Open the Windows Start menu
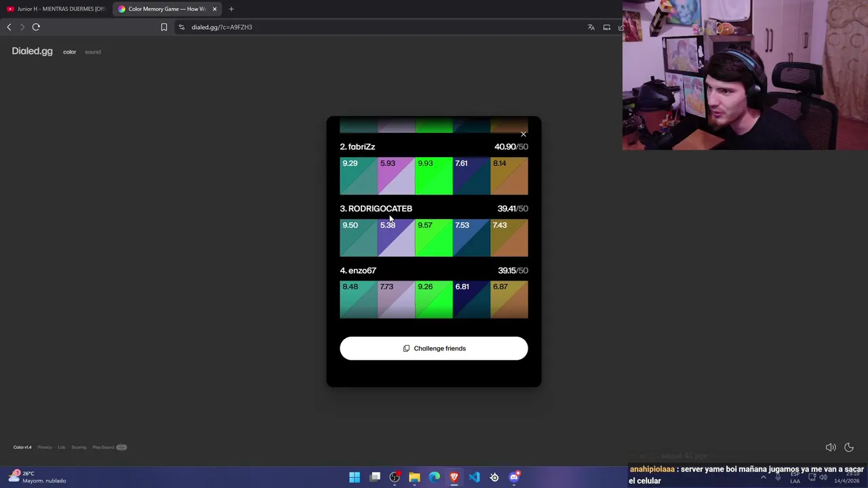The width and height of the screenshot is (868, 488). point(355,477)
